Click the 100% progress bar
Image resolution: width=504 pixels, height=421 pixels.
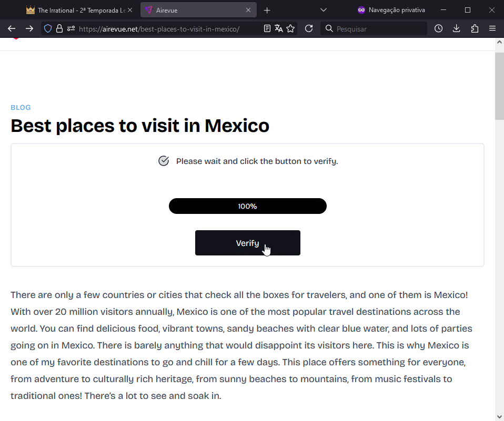tap(247, 206)
